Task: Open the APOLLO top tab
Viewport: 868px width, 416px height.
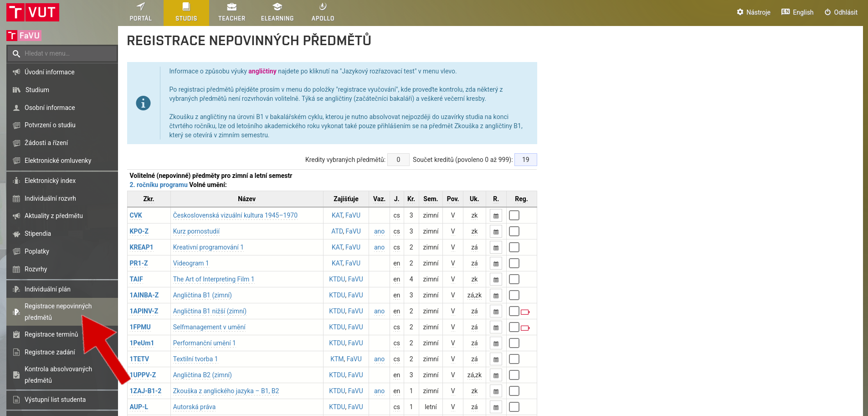Action: 323,13
